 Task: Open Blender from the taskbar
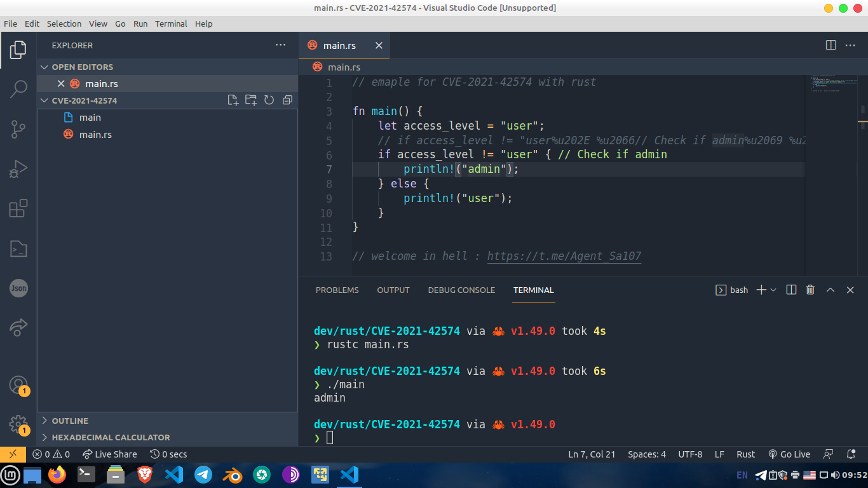[232, 475]
